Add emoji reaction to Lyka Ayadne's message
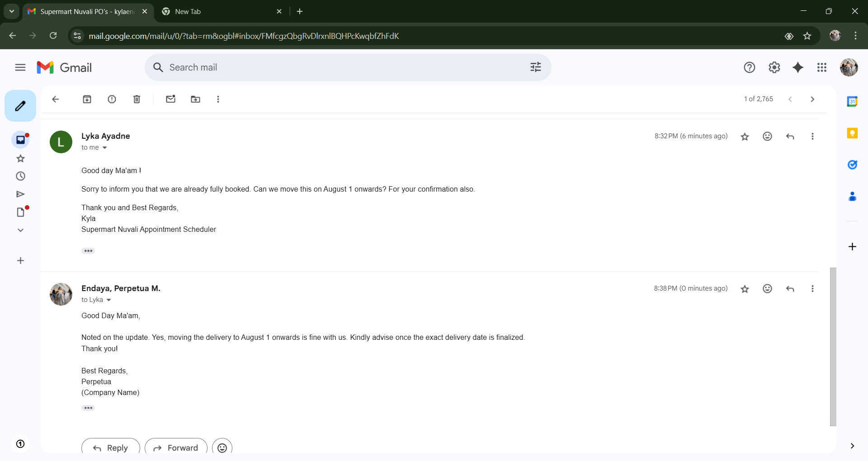Image resolution: width=868 pixels, height=461 pixels. [x=767, y=136]
